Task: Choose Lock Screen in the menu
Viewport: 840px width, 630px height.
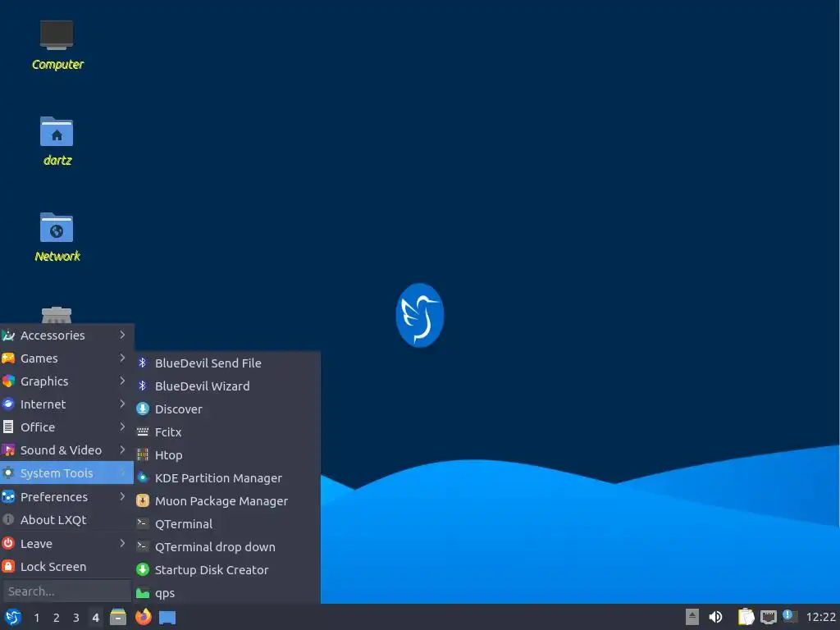Action: (67, 567)
